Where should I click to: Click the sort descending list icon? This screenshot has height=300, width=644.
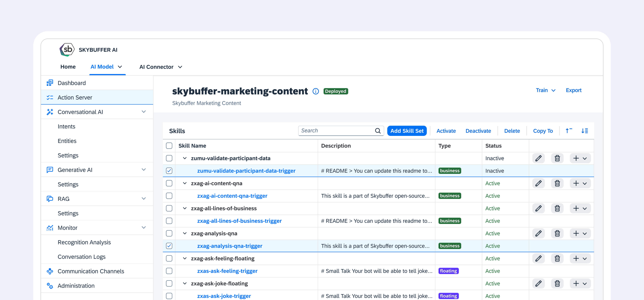[584, 131]
